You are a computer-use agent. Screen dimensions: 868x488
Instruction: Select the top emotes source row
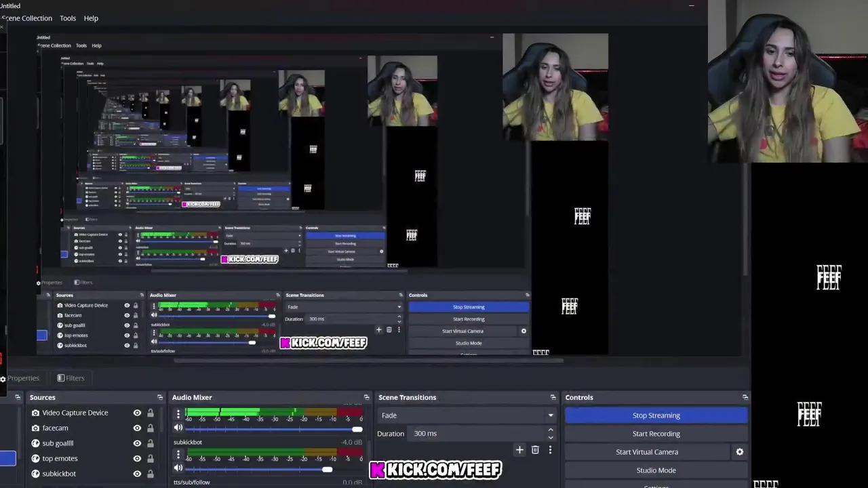tap(92, 459)
